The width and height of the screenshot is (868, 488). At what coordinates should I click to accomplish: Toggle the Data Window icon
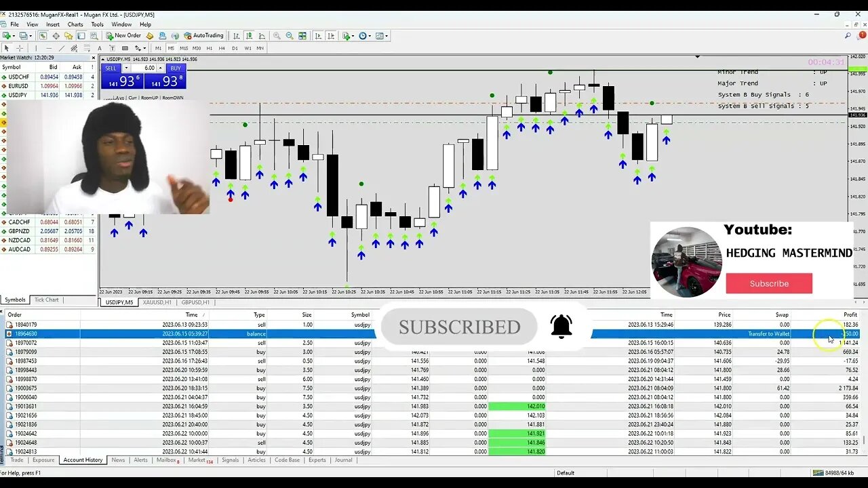coord(56,36)
